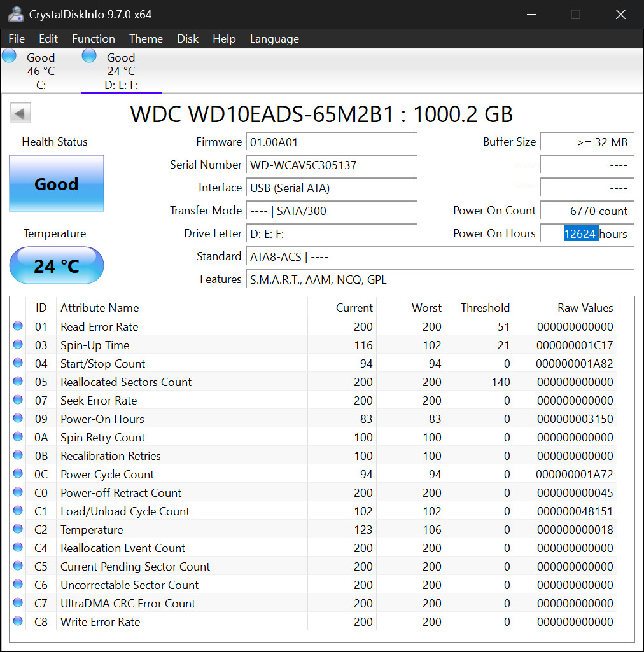644x652 pixels.
Task: Click the status dot for Spin Retry Count
Action: [x=18, y=436]
